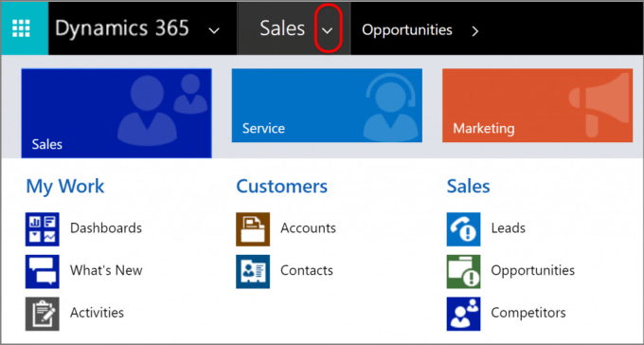Click the Contacts card icon
The height and width of the screenshot is (345, 644).
253,271
